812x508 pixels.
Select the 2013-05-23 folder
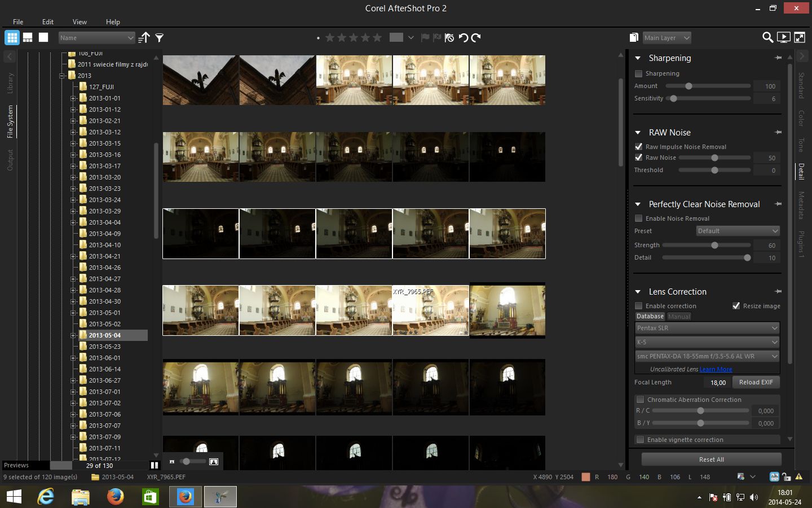104,347
